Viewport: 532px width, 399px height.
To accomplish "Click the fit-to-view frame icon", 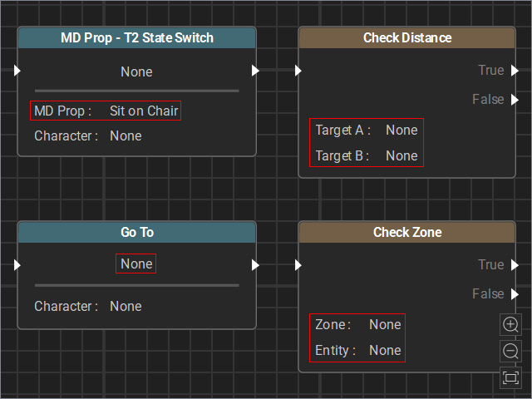I will pyautogui.click(x=510, y=377).
